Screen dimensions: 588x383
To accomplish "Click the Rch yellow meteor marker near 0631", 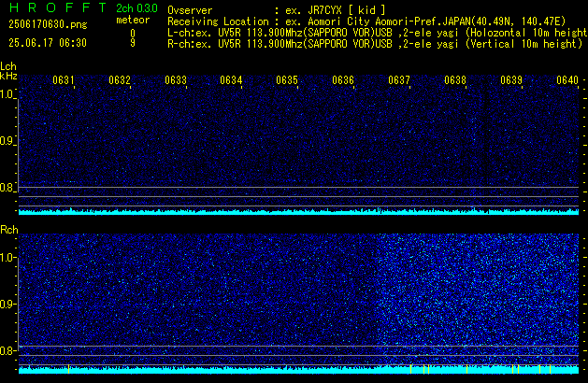I will point(68,369).
